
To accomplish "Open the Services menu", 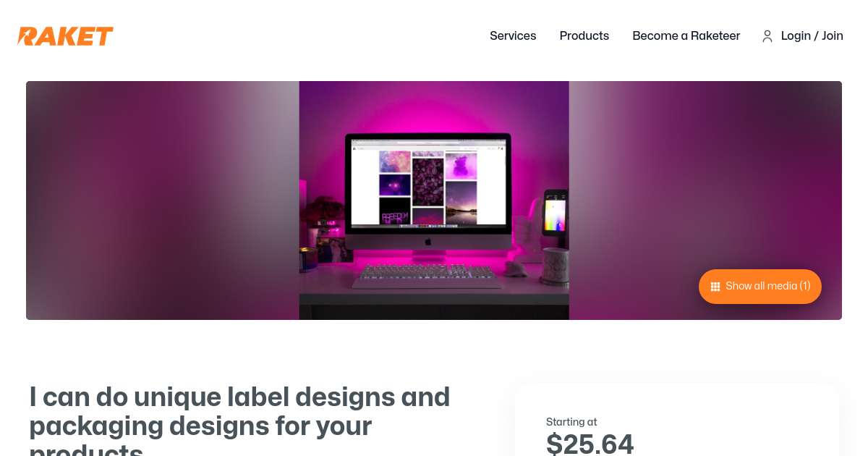I will point(513,35).
